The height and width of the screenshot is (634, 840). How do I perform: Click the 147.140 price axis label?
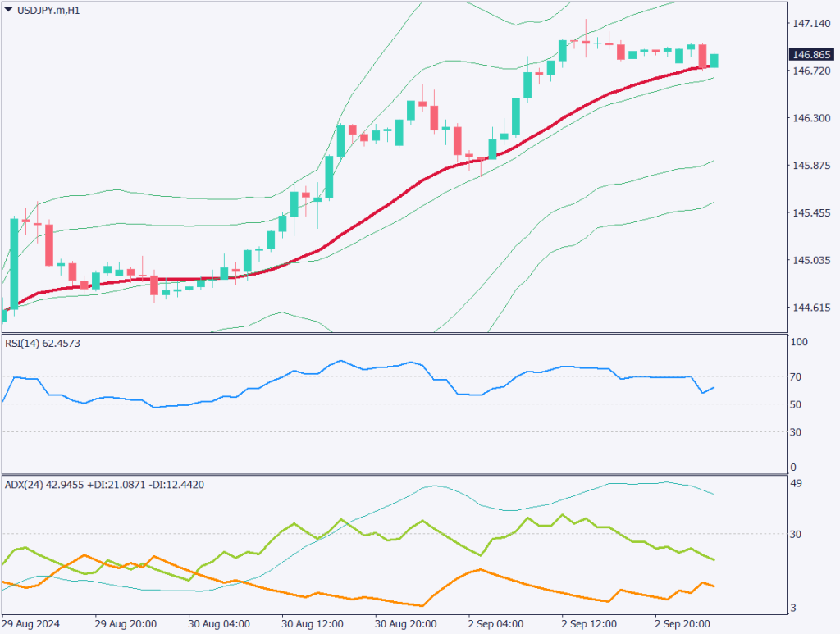[810, 24]
